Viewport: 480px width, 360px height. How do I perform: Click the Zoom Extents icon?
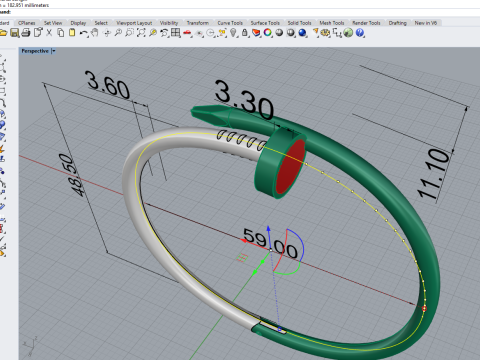point(141,33)
